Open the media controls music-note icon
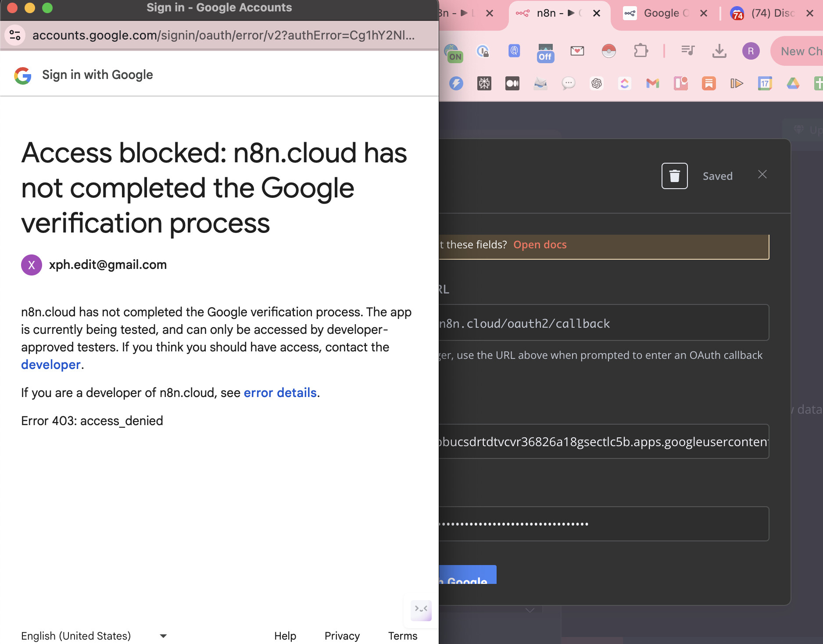This screenshot has width=823, height=644. [x=688, y=51]
